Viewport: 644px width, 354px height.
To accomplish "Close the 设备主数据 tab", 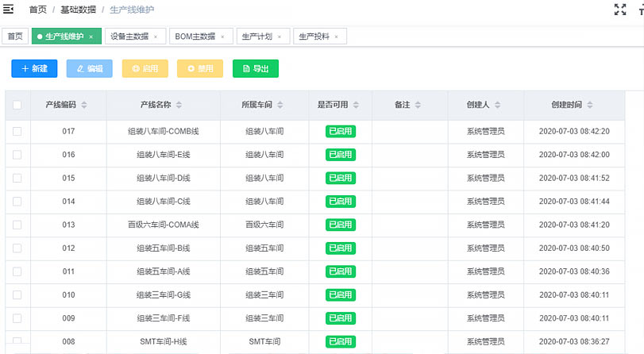I will click(x=155, y=37).
